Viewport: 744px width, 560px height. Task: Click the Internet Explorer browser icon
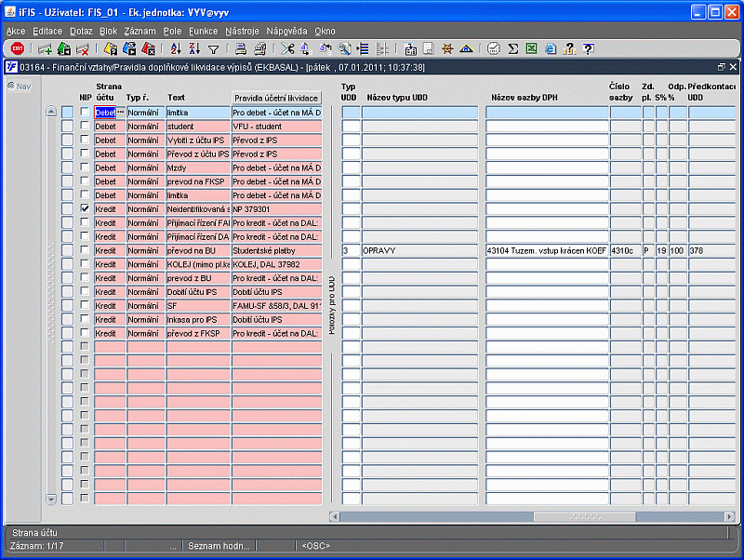[x=551, y=48]
